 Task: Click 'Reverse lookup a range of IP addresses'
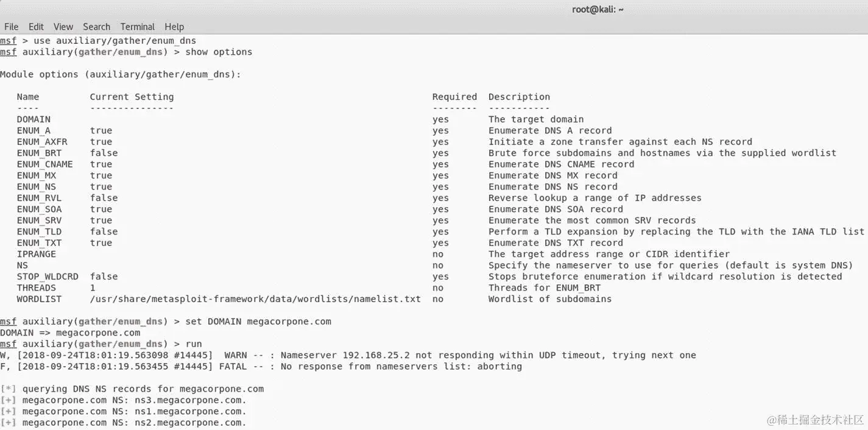pyautogui.click(x=595, y=198)
